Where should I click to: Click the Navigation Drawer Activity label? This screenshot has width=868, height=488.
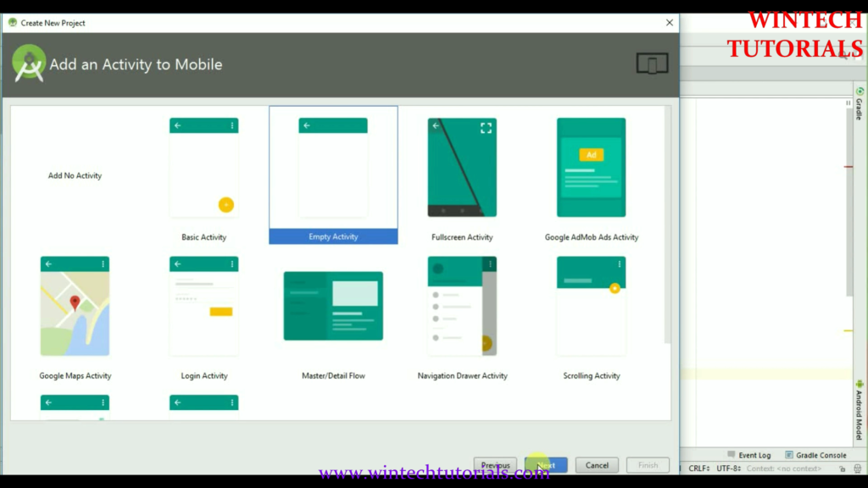pos(462,375)
